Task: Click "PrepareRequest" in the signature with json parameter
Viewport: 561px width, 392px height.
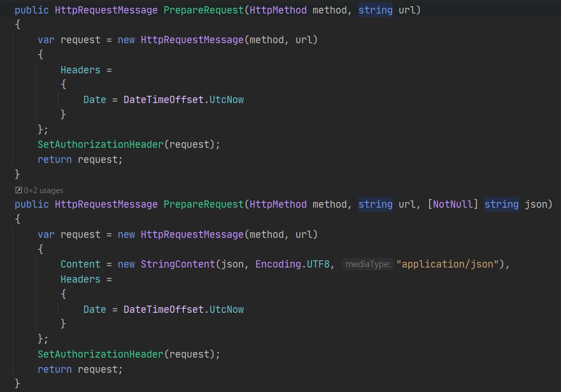Action: [204, 205]
